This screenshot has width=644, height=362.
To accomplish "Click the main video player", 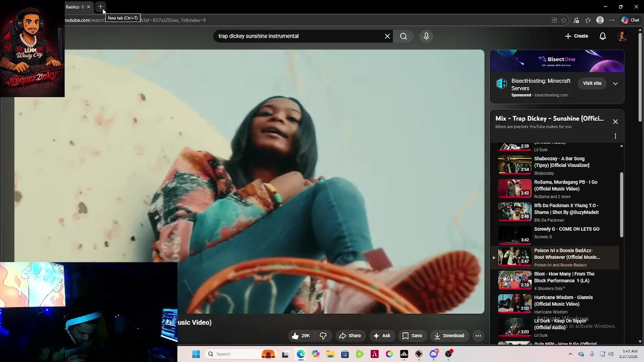I will click(250, 182).
